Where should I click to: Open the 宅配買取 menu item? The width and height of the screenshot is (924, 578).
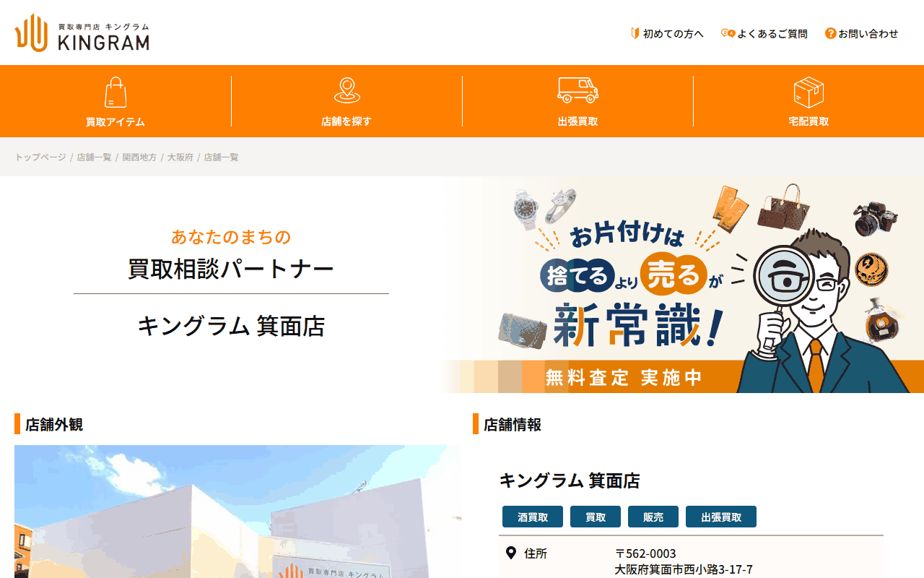click(x=808, y=101)
